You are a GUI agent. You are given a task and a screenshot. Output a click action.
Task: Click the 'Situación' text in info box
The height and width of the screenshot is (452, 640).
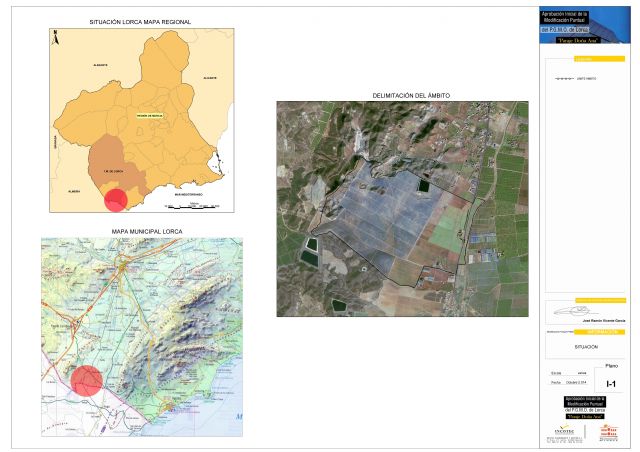[585, 347]
